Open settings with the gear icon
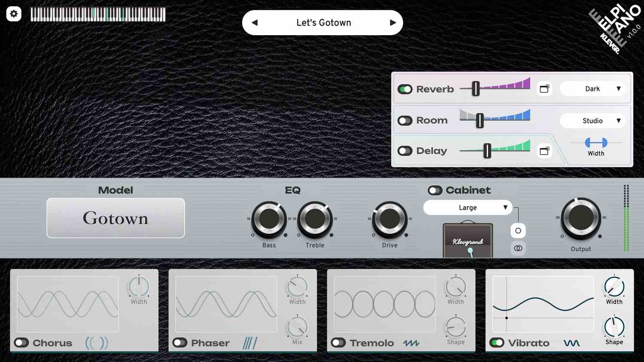 [x=14, y=14]
